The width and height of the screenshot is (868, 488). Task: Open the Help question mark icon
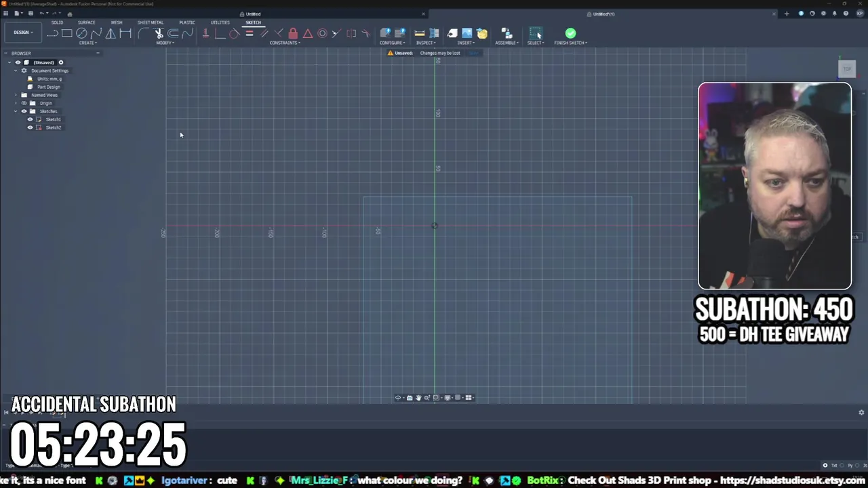tap(846, 14)
